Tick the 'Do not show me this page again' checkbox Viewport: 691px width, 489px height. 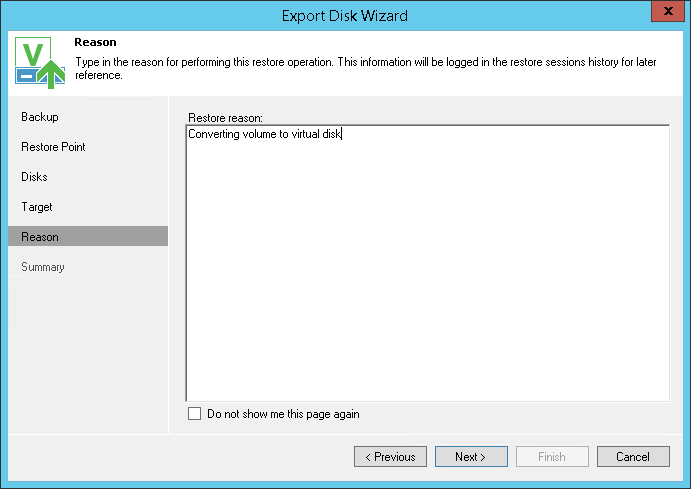(194, 414)
